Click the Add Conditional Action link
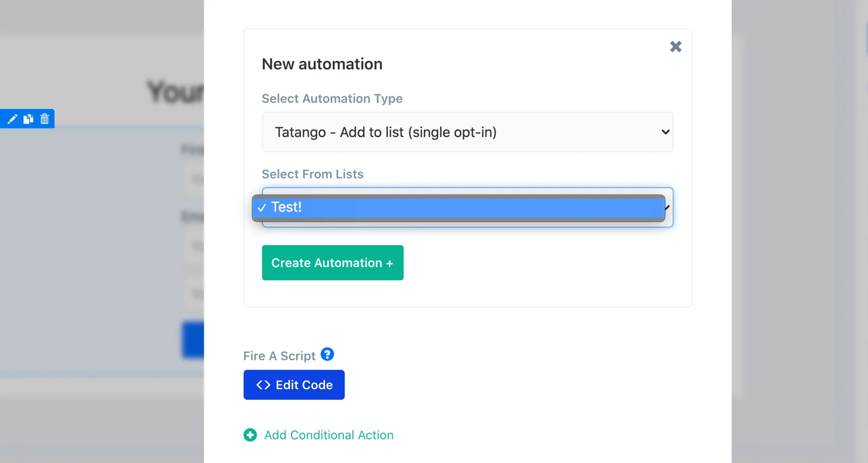The image size is (868, 463). 329,435
